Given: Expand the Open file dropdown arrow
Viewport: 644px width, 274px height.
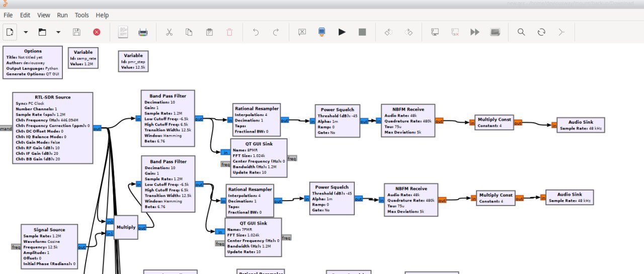Looking at the screenshot, I should pos(58,32).
